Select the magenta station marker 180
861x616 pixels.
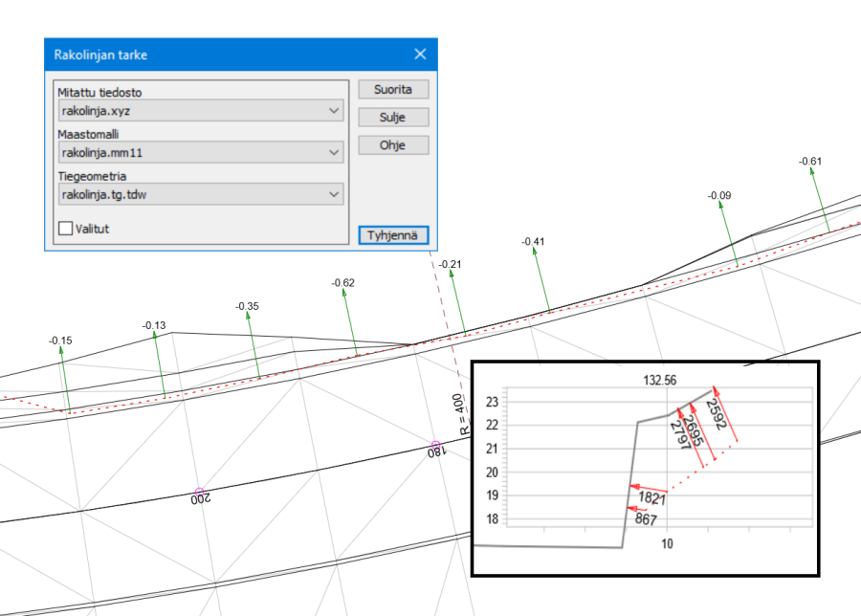pyautogui.click(x=435, y=446)
